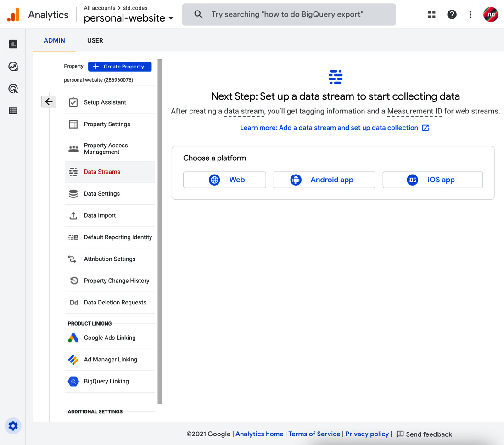Open the account options three-dot menu
504x445 pixels.
click(470, 14)
